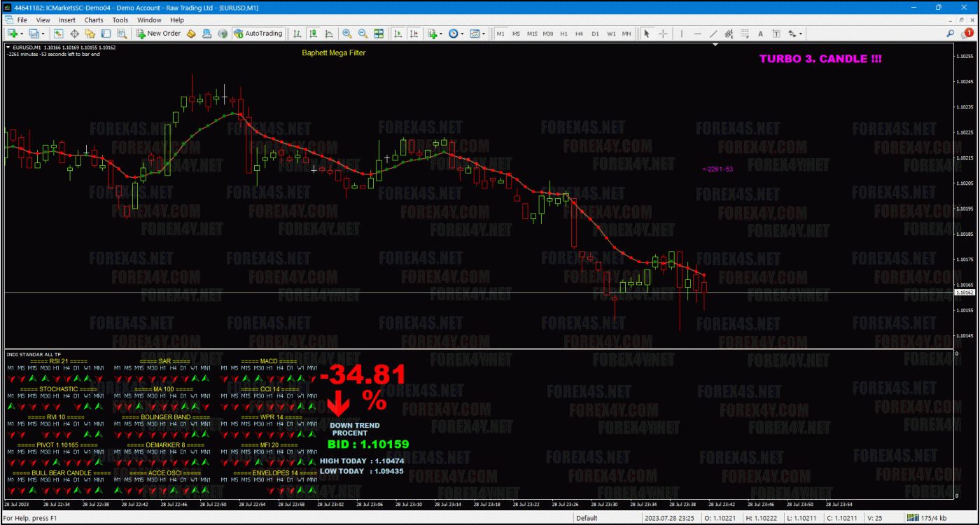
Task: Open the View menu
Action: (43, 20)
